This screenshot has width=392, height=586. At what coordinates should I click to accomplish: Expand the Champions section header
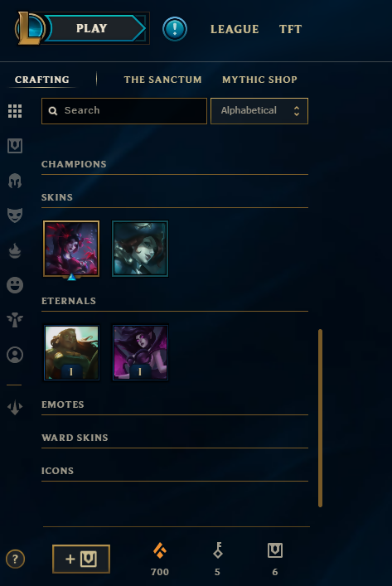(74, 164)
